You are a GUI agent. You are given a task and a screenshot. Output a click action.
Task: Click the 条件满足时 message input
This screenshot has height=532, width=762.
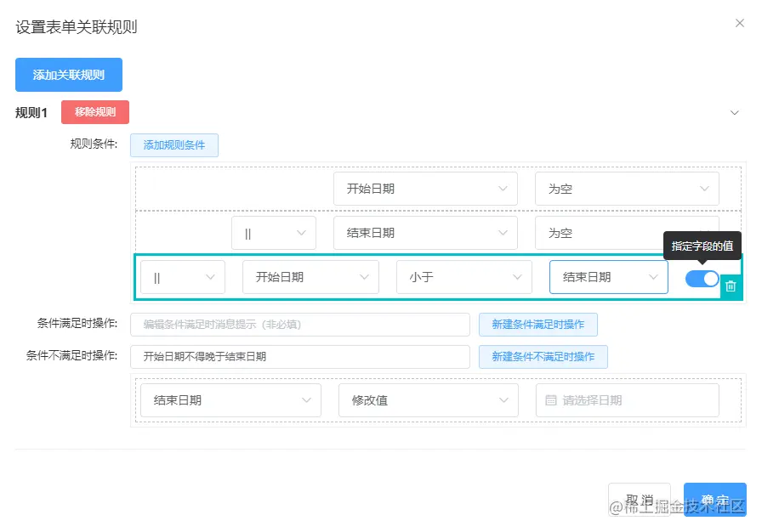[300, 325]
